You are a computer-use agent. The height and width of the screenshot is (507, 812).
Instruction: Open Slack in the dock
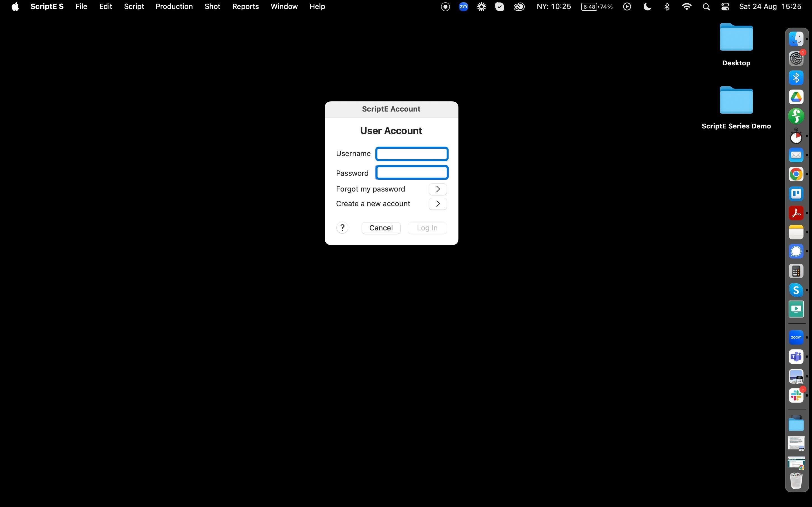(x=796, y=396)
